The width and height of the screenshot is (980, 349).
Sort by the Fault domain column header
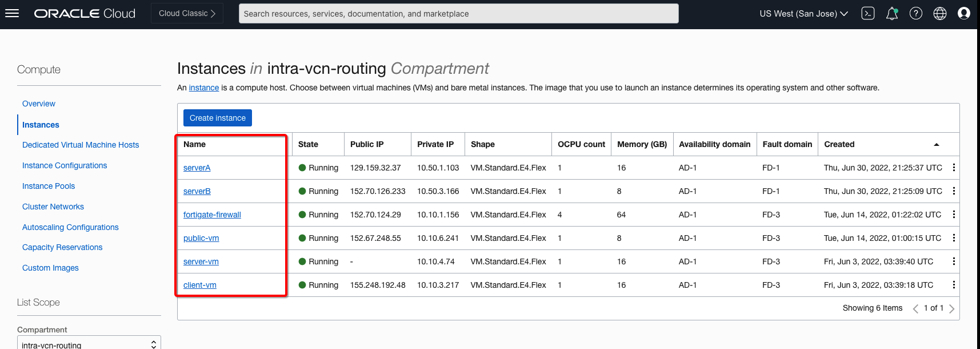[x=787, y=144]
